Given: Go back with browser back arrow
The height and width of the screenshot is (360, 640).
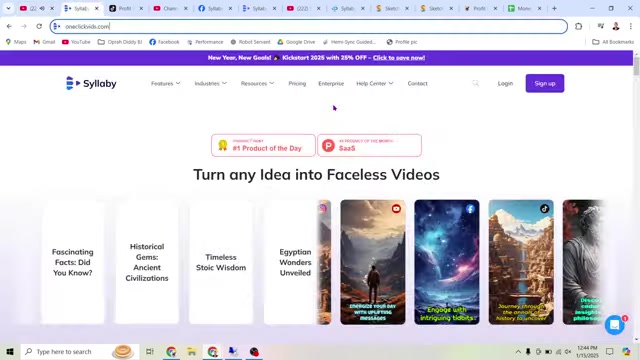Looking at the screenshot, I should pos(9,27).
